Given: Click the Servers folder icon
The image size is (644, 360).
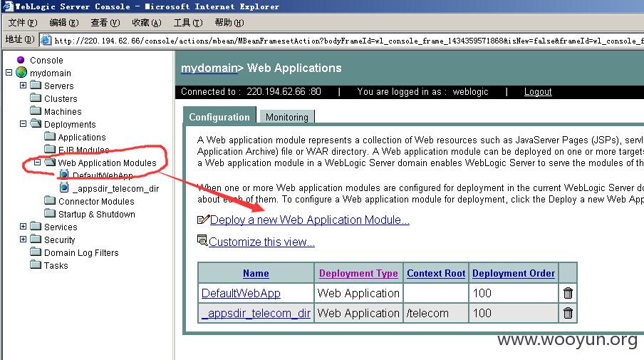Looking at the screenshot, I should 36,85.
